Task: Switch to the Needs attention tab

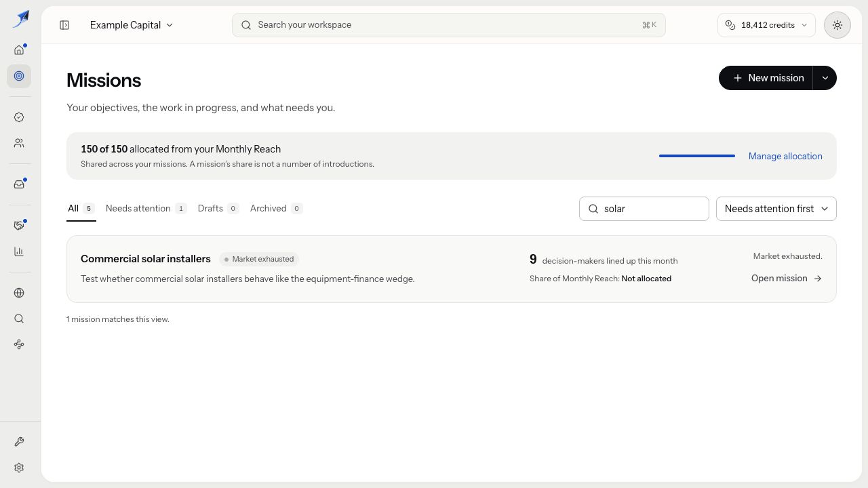Action: coord(146,208)
